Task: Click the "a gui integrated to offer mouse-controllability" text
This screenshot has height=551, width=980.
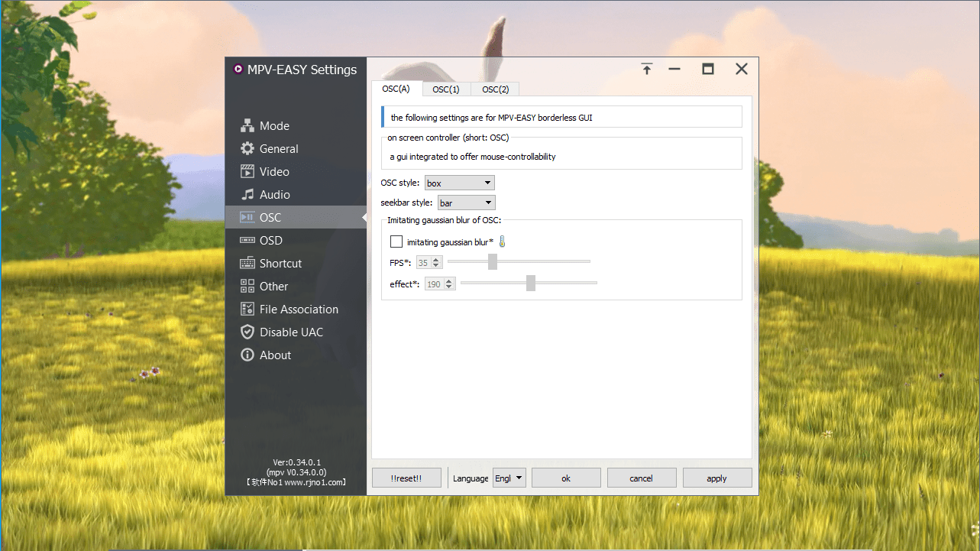Action: pos(473,157)
